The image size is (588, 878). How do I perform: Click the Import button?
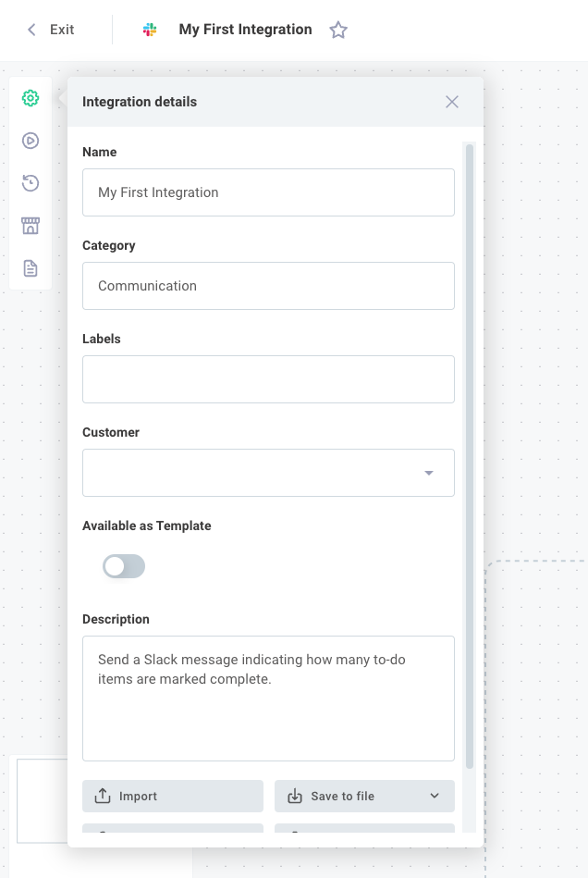click(x=172, y=796)
